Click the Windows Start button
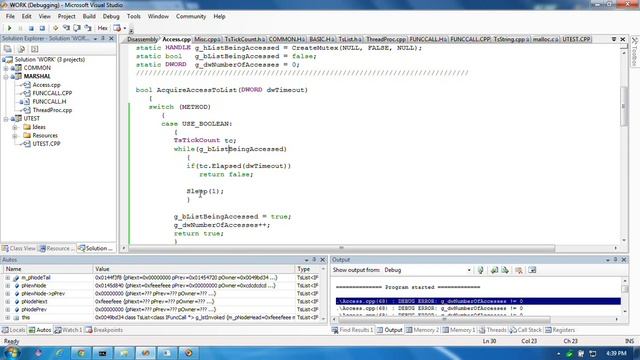The image size is (640, 360). tap(11, 353)
